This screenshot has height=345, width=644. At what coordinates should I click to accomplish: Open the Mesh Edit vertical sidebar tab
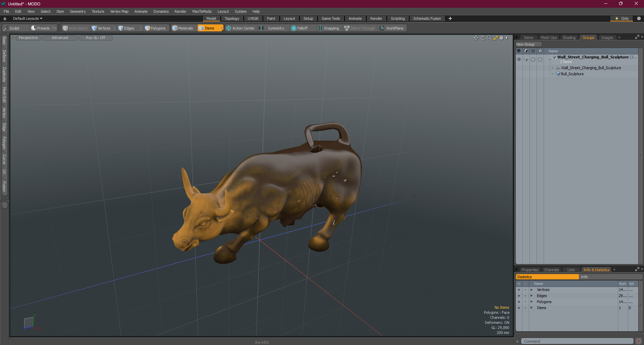point(4,95)
